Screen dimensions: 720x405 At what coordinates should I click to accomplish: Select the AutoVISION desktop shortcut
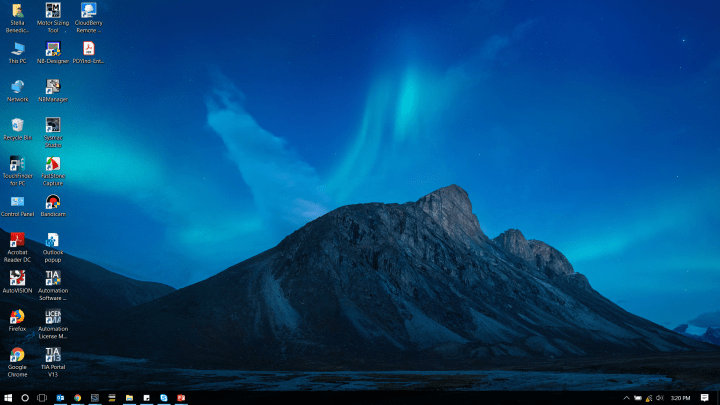17,278
